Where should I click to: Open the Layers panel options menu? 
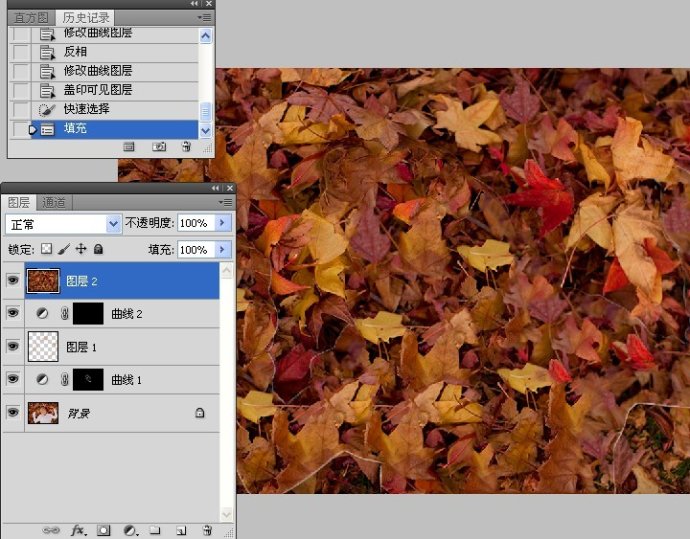(x=225, y=202)
